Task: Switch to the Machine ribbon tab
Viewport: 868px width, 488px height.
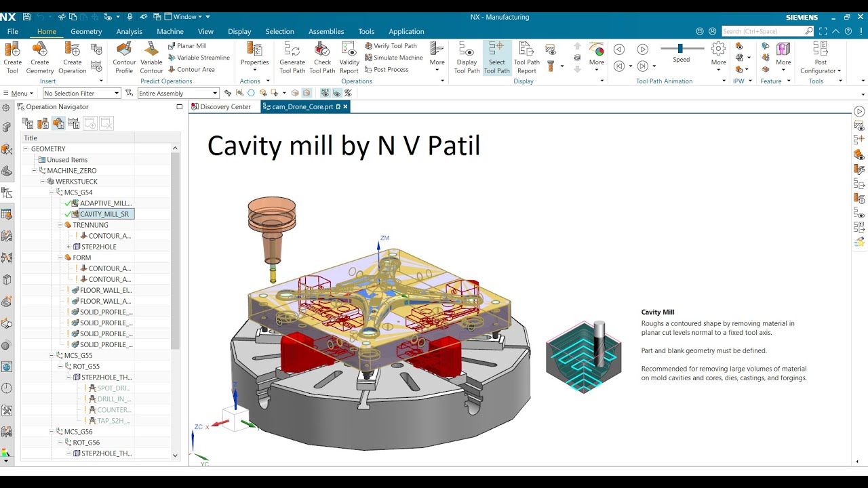Action: point(170,31)
